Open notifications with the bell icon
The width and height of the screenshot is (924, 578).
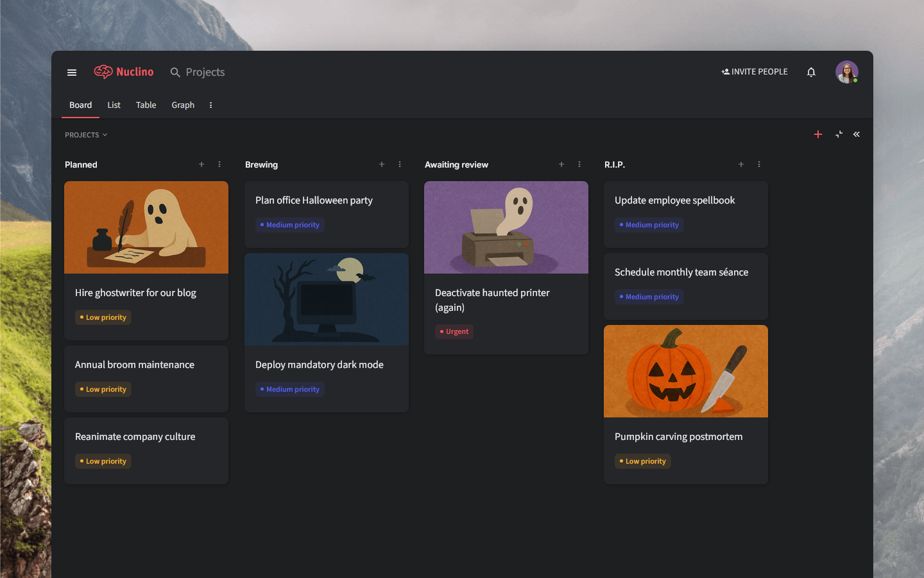[811, 72]
